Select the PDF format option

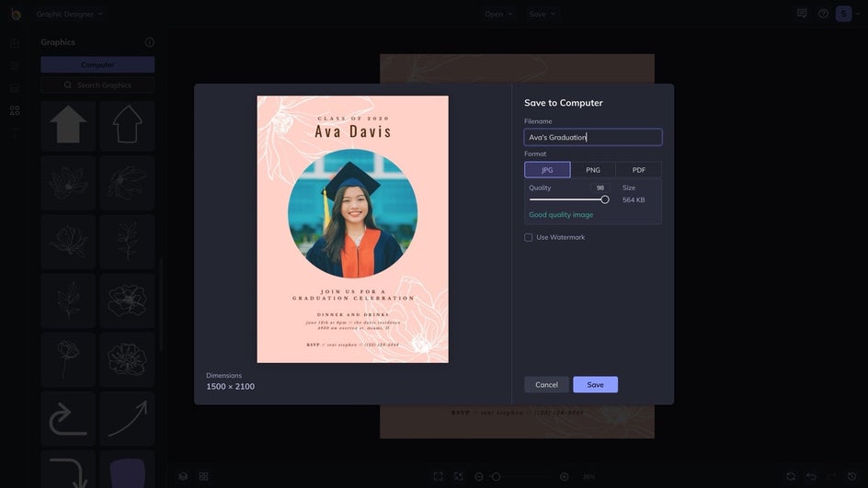click(639, 170)
